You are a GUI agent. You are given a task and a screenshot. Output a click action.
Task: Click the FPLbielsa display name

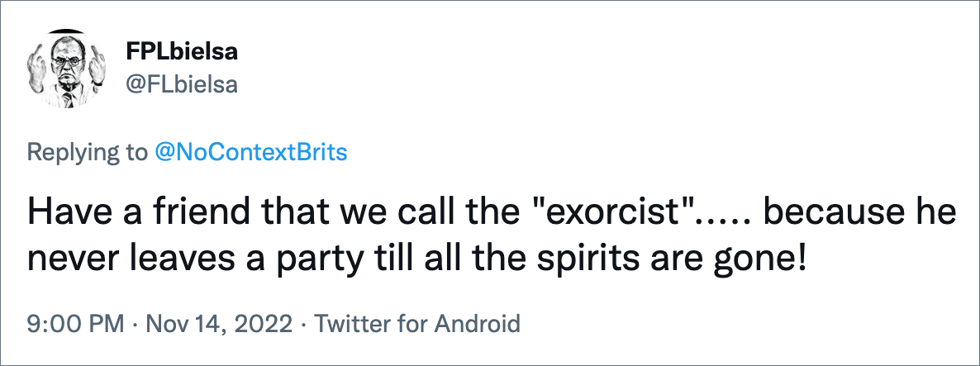pyautogui.click(x=181, y=53)
